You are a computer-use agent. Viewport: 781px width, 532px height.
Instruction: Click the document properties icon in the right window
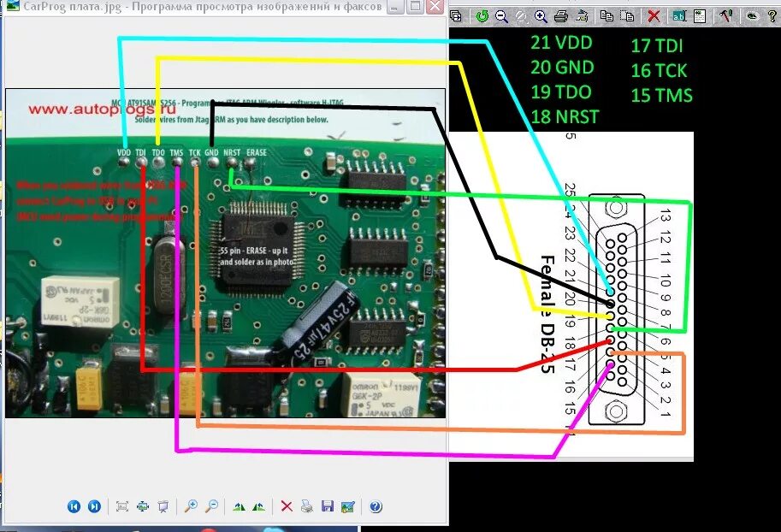coord(700,16)
